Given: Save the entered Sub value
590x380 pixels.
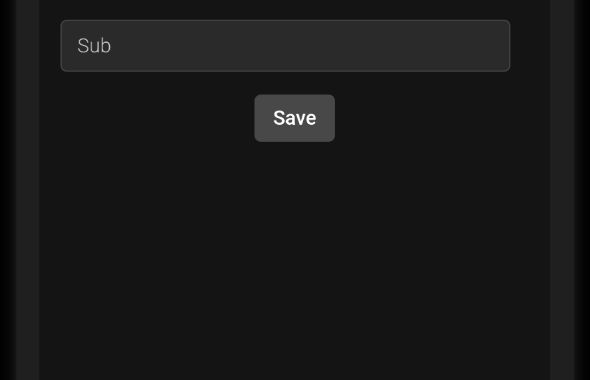Looking at the screenshot, I should pyautogui.click(x=294, y=118).
